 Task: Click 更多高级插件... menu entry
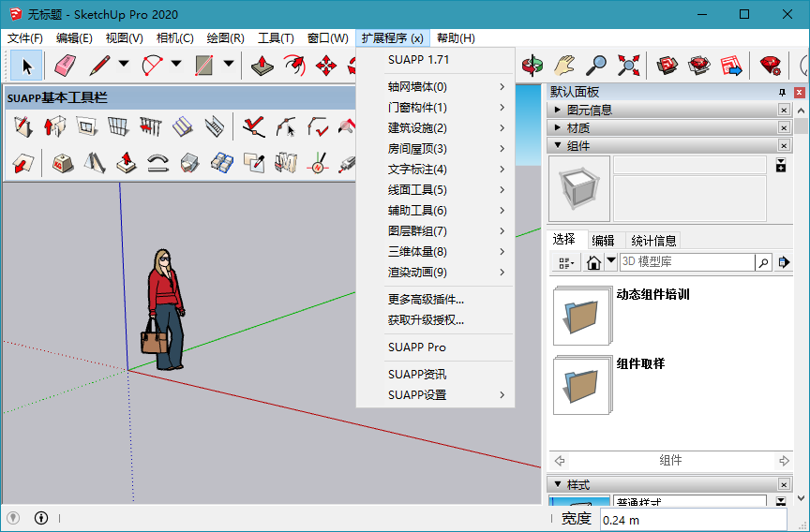click(x=426, y=300)
